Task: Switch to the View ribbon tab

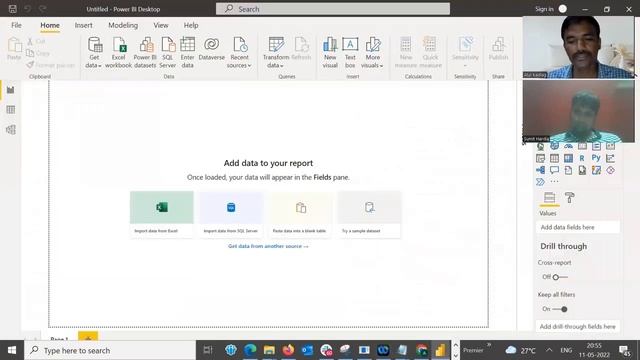Action: pos(161,25)
